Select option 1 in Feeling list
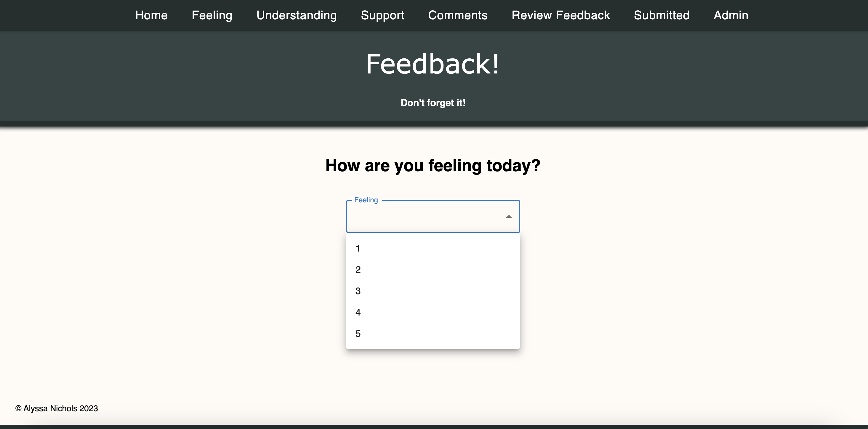868x429 pixels. tap(433, 248)
